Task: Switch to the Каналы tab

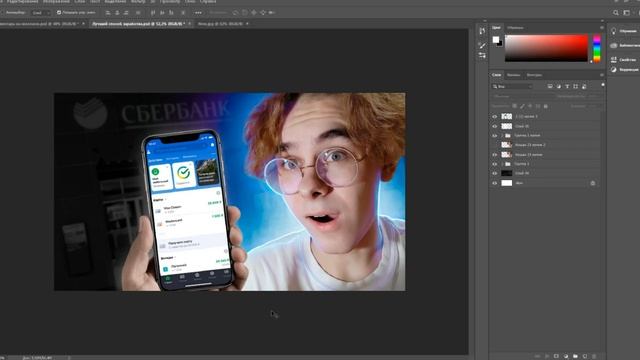Action: pyautogui.click(x=513, y=75)
